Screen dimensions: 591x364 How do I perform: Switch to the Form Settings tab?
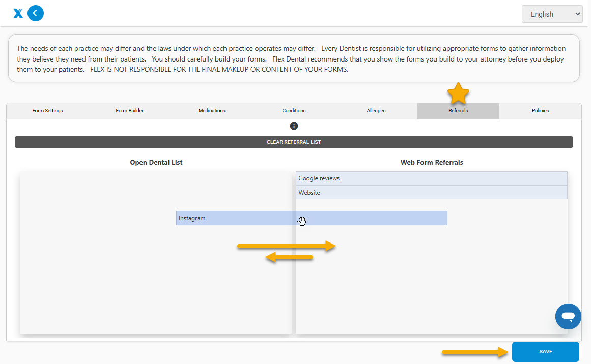pos(47,111)
